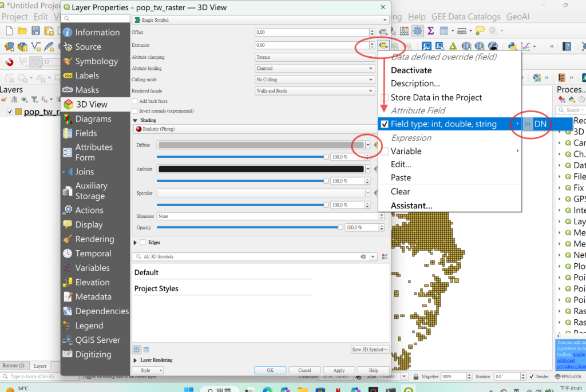Toggle the Render checkbox in the status bar
The width and height of the screenshot is (586, 392).
click(532, 377)
